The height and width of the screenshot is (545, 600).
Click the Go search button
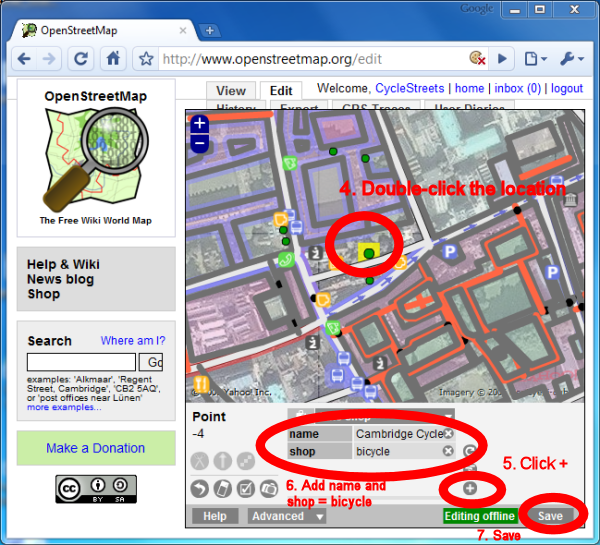(151, 362)
